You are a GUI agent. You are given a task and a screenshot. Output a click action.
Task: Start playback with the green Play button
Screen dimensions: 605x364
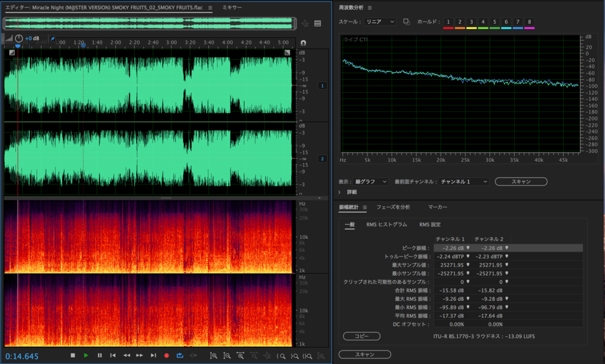point(86,356)
